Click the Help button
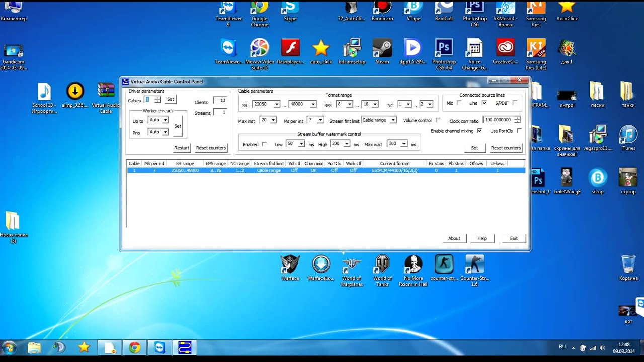Screen dimensions: 644x362 [482, 238]
